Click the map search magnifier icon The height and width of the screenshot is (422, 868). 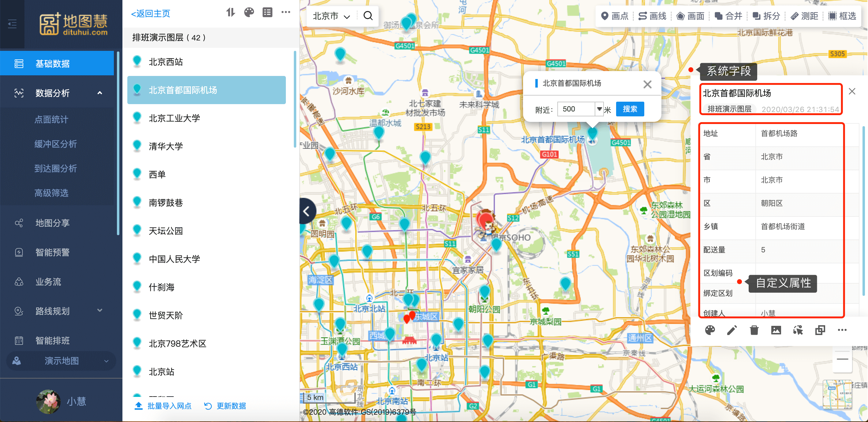368,16
